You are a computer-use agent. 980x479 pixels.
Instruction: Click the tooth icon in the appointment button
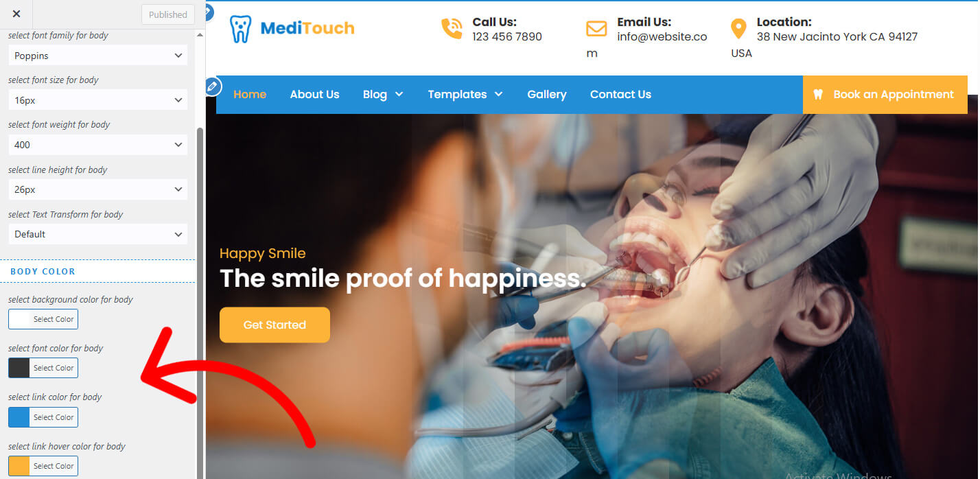[x=818, y=95]
